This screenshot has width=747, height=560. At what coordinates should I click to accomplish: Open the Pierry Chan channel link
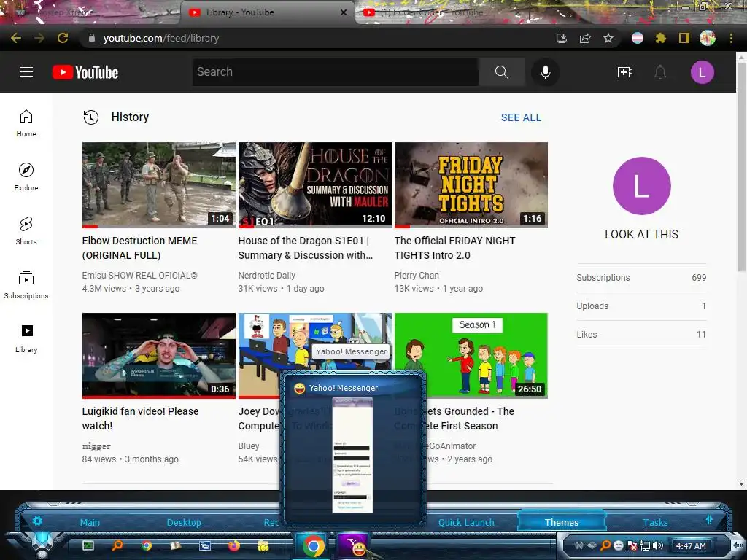pos(417,275)
